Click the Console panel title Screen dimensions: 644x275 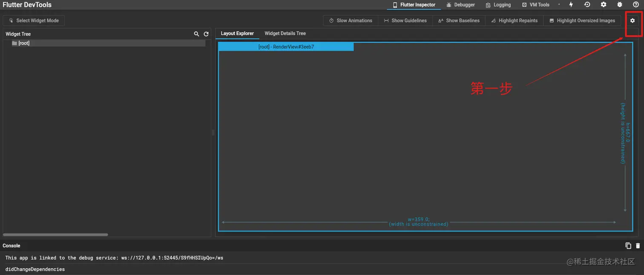[x=11, y=246]
